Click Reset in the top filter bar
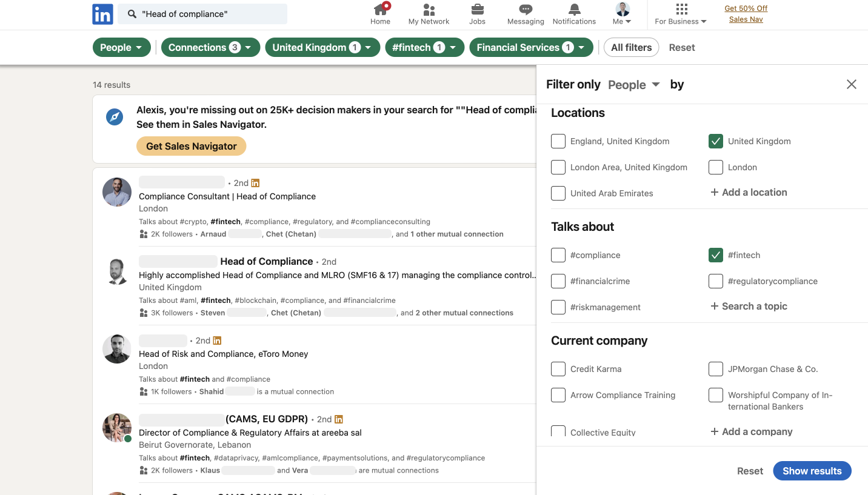868x495 pixels. coord(682,47)
